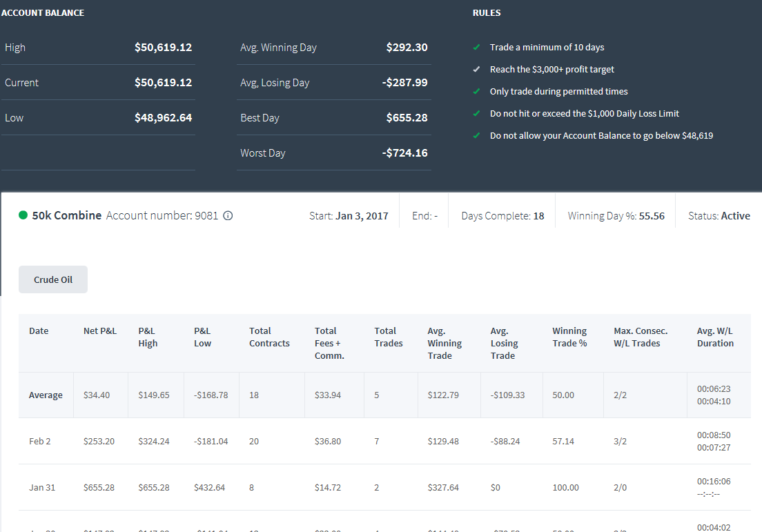
Task: Sort table by Net P&L header
Action: pyautogui.click(x=100, y=331)
